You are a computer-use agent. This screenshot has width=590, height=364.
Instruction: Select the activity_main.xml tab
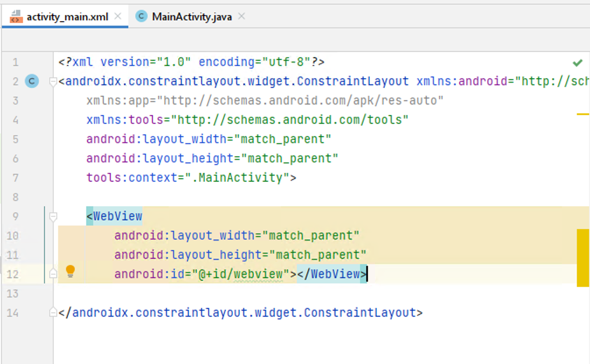[67, 17]
